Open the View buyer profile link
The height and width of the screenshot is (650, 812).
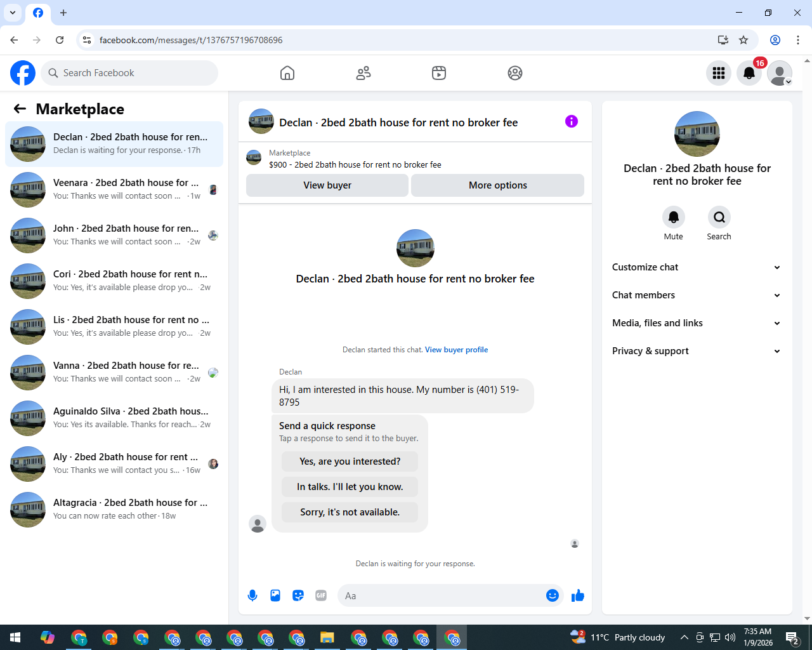pos(457,350)
